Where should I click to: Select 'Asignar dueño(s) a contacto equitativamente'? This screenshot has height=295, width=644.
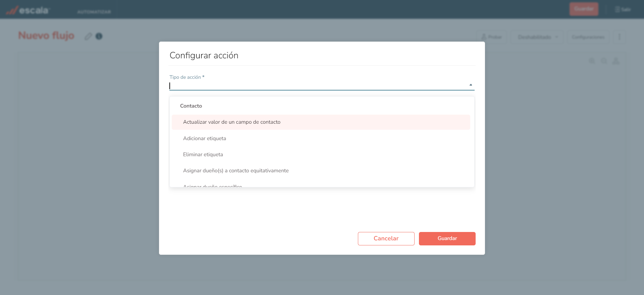pyautogui.click(x=321, y=171)
